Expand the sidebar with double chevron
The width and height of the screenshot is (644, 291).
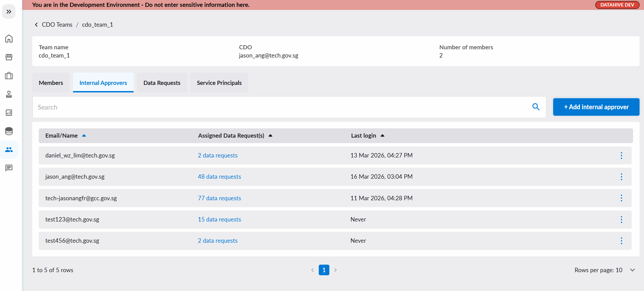(9, 12)
